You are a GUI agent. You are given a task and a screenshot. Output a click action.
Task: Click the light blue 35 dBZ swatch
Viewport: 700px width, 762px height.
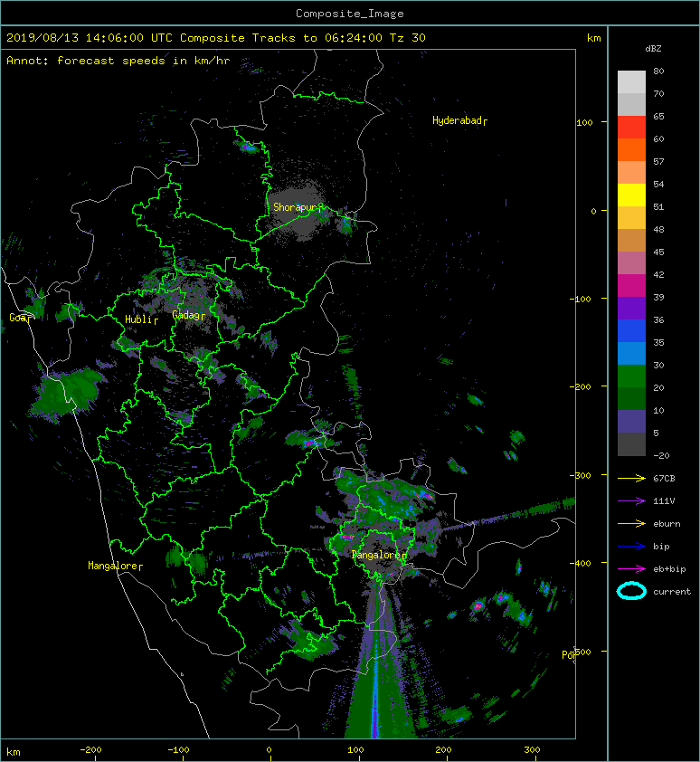point(631,353)
